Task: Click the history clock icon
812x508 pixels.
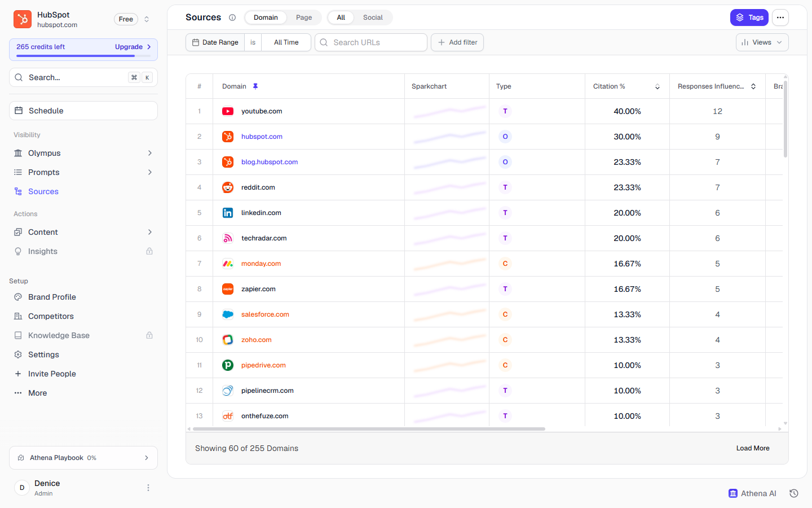Action: pos(794,493)
